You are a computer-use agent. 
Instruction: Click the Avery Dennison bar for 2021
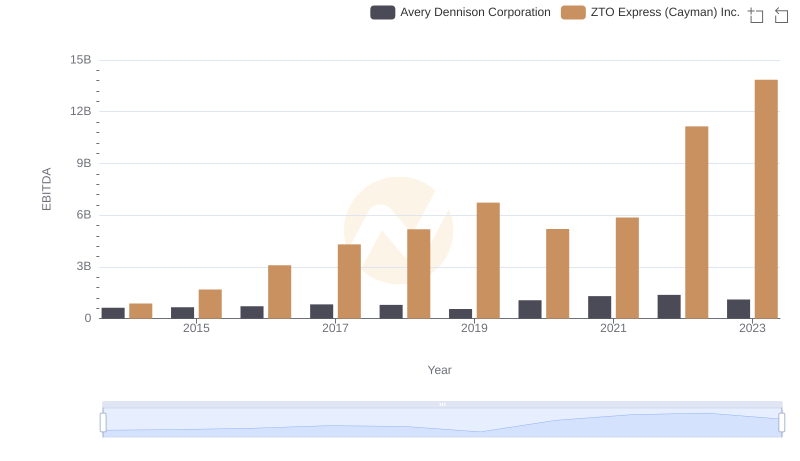click(599, 307)
